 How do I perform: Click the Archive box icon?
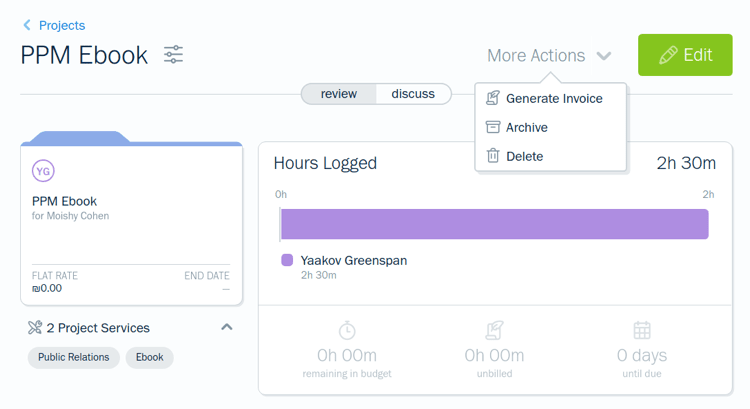click(492, 127)
